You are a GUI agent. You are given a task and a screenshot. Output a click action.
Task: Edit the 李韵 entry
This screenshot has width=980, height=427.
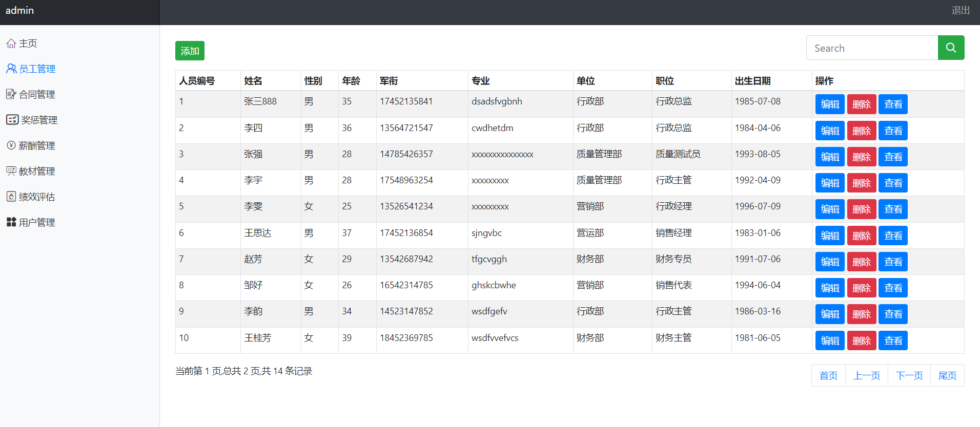coord(830,314)
